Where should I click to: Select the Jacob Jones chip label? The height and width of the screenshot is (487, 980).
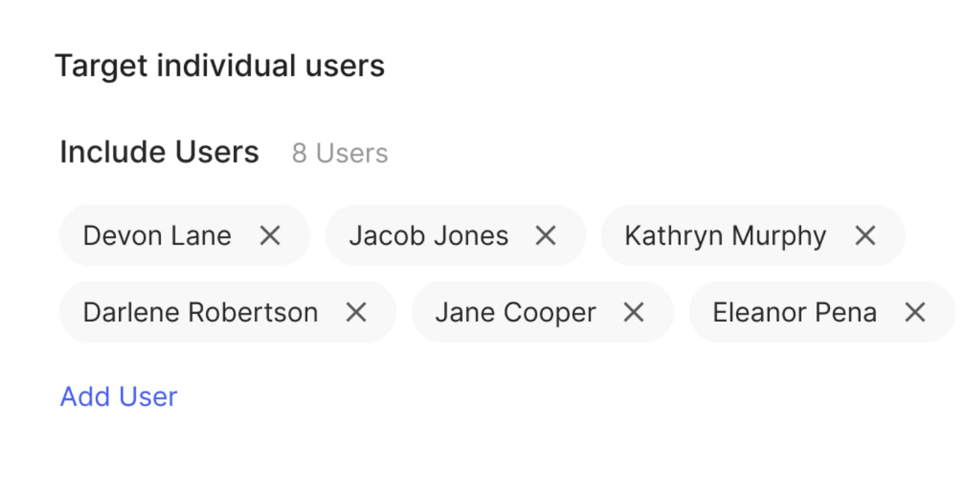(x=429, y=236)
